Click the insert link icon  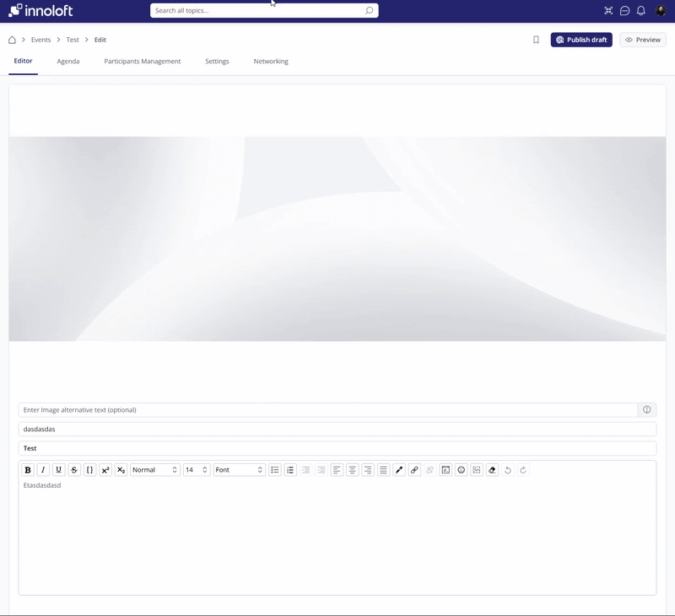click(414, 470)
